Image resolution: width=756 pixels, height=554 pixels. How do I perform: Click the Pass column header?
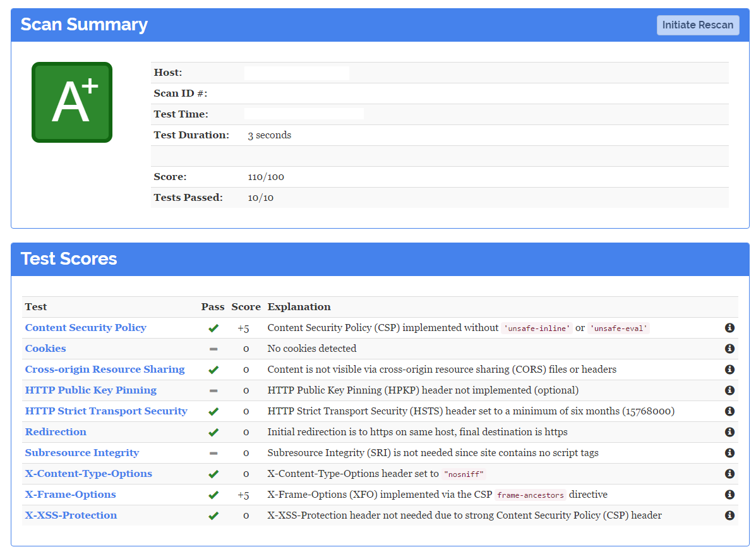[x=213, y=306]
